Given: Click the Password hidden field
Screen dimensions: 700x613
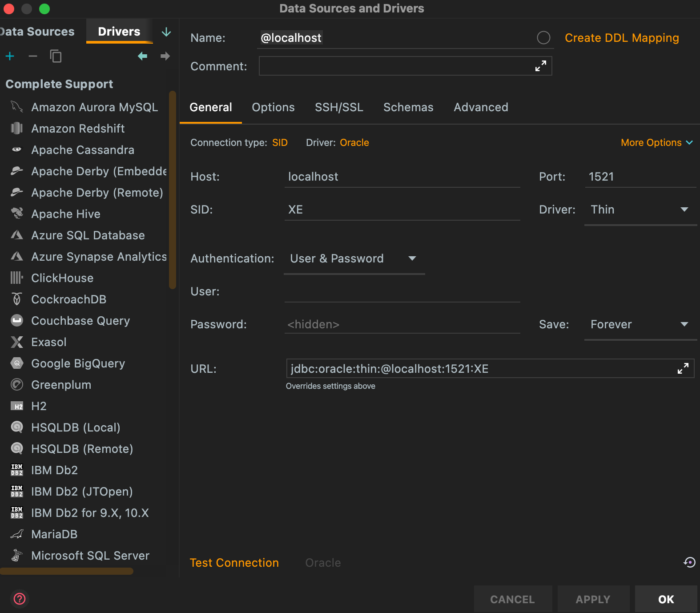Looking at the screenshot, I should pyautogui.click(x=402, y=324).
